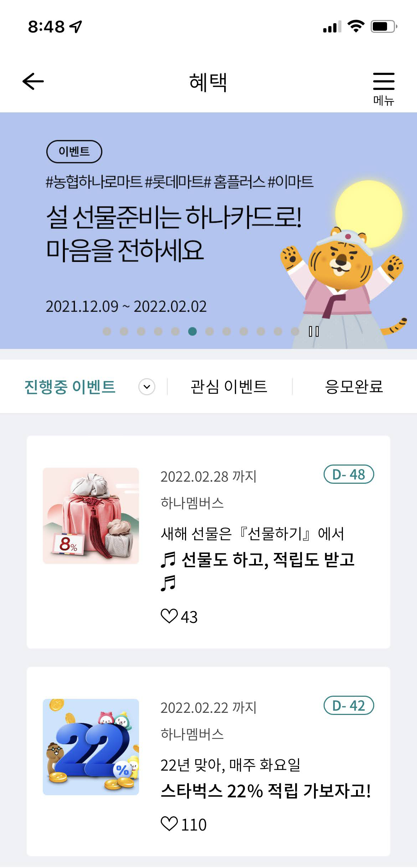Tap the D- 42 badge
Screen dimensions: 417x868
pos(349,706)
